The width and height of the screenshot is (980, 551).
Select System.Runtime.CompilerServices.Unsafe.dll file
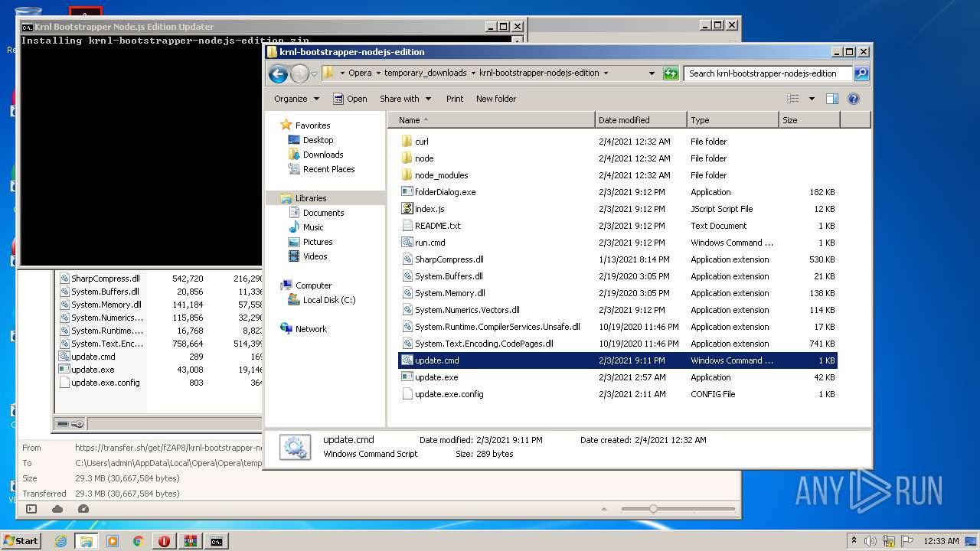tap(618, 327)
